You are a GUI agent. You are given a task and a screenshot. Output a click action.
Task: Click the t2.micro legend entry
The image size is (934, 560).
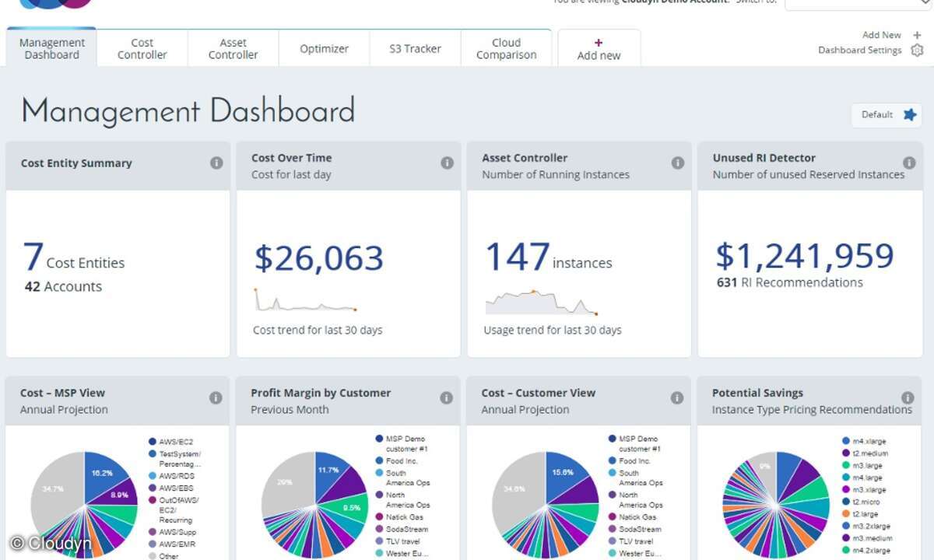point(862,502)
